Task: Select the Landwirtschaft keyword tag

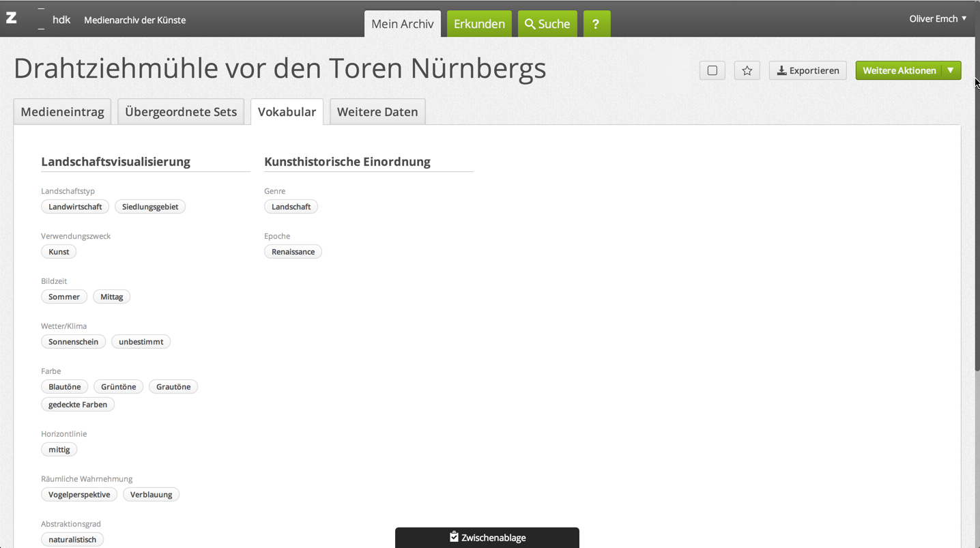Action: (75, 207)
